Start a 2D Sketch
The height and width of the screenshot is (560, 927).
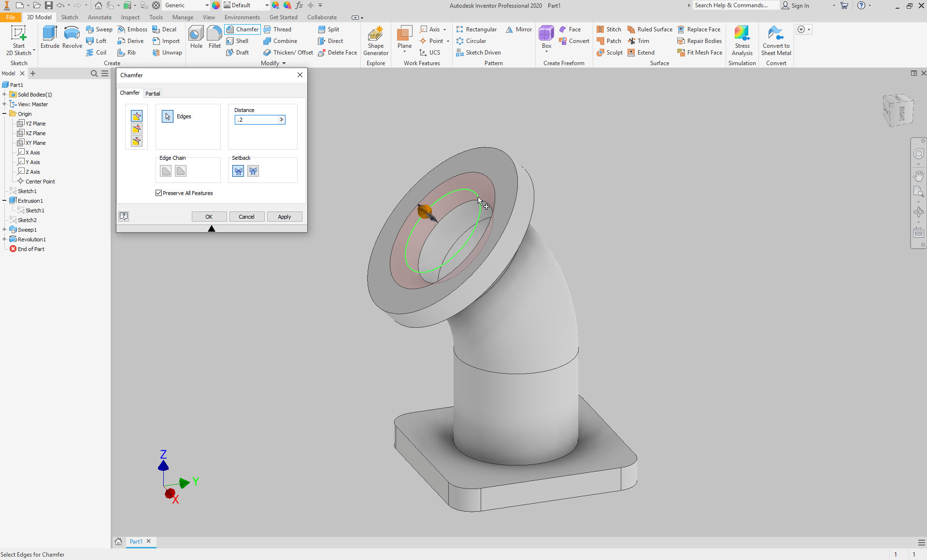click(19, 41)
